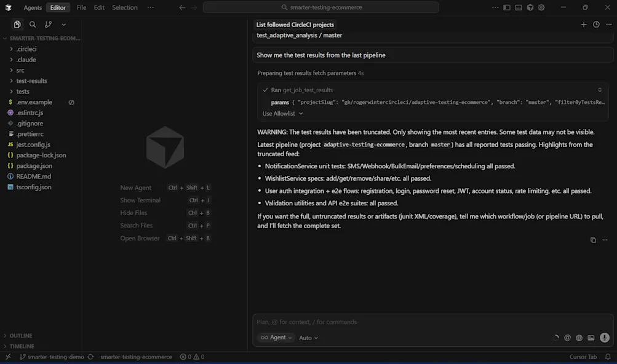617x364 pixels.
Task: Open title bar more actions ellipsis
Action: pyautogui.click(x=495, y=7)
